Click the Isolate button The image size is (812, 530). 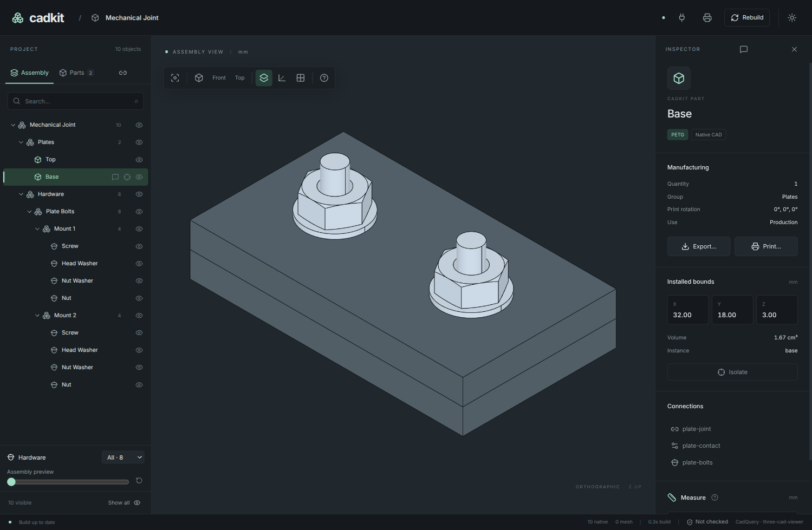pyautogui.click(x=732, y=372)
